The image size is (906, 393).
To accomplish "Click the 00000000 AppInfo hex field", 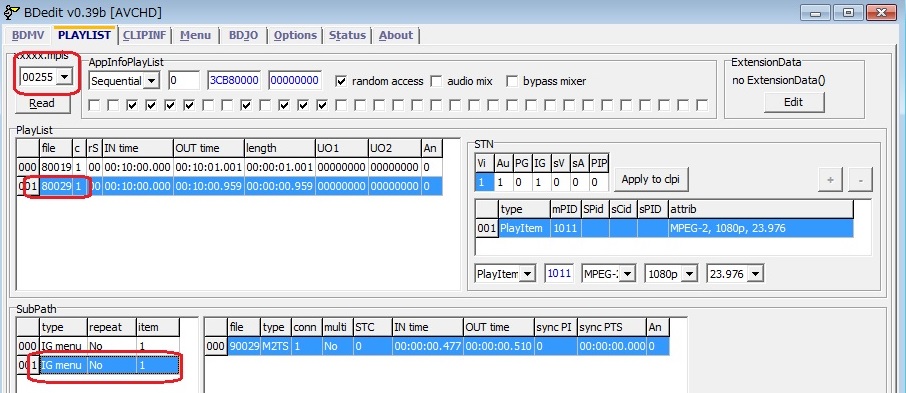I will tap(295, 81).
